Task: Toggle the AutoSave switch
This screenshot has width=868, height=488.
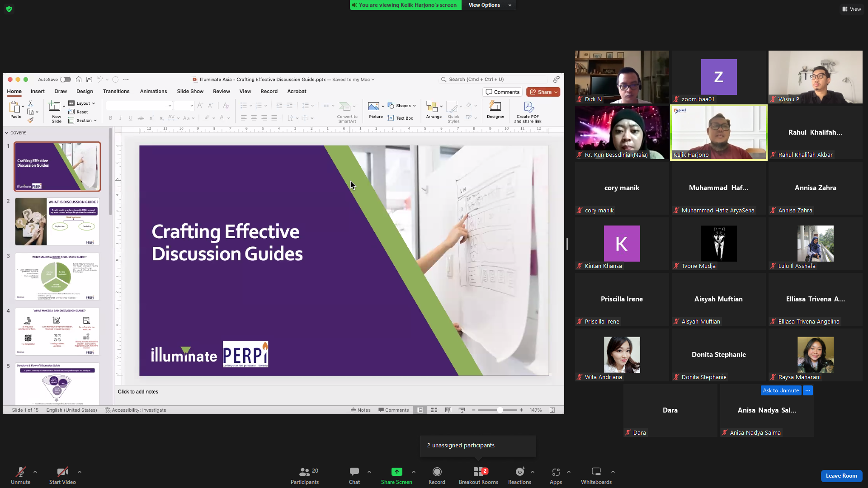Action: (66, 80)
